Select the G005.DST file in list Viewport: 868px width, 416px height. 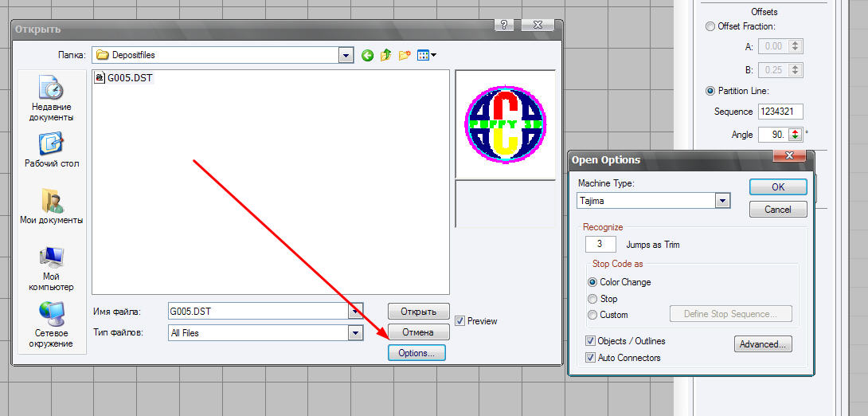[x=124, y=78]
